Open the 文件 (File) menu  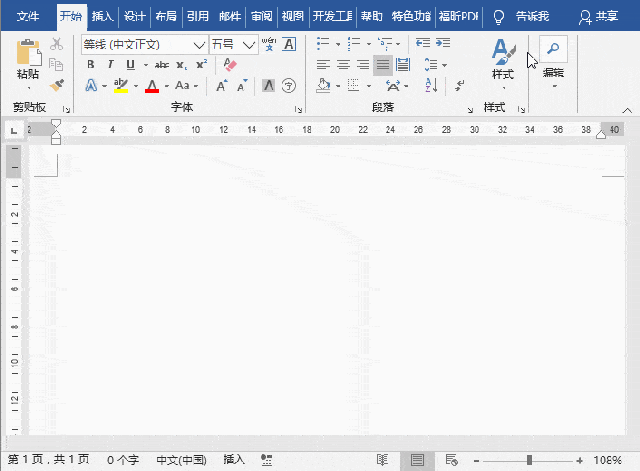(28, 16)
